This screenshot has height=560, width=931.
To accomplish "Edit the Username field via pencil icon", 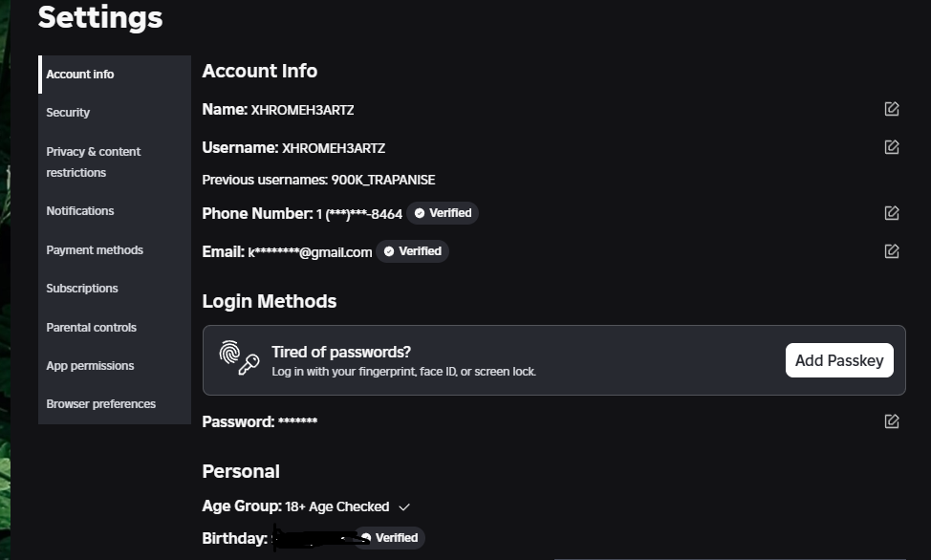I will [x=892, y=147].
